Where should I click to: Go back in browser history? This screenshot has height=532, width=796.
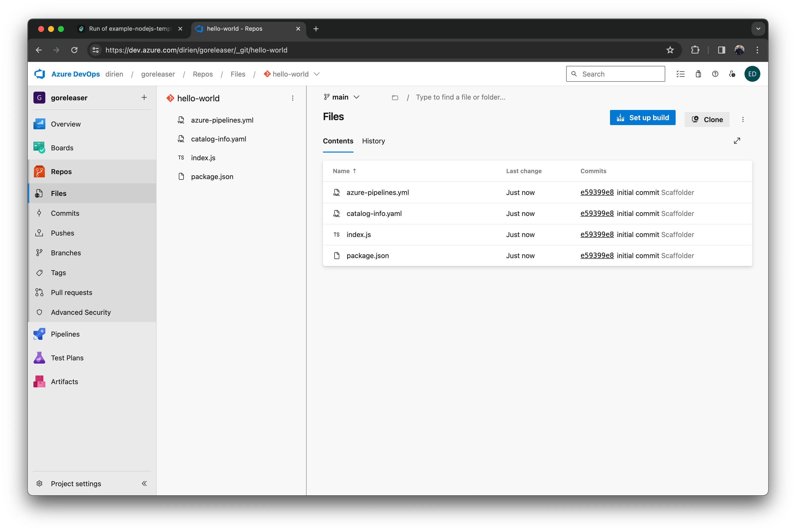pyautogui.click(x=39, y=50)
